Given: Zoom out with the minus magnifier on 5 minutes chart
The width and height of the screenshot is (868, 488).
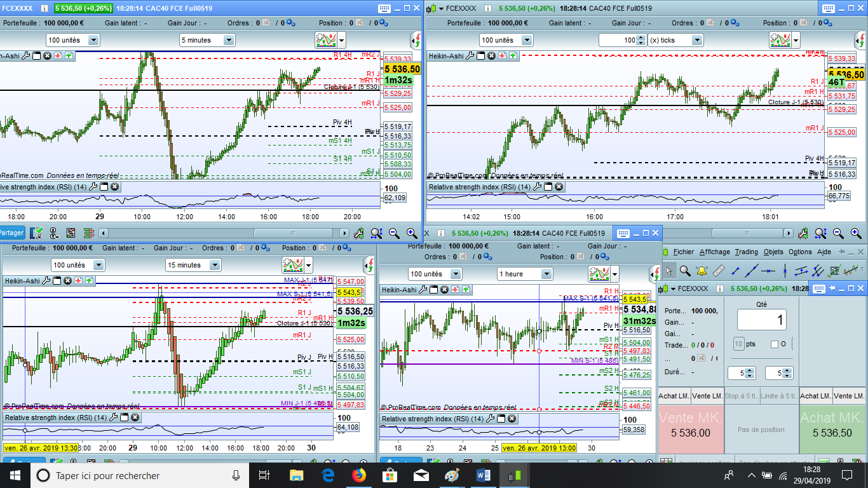Looking at the screenshot, I should tap(394, 233).
